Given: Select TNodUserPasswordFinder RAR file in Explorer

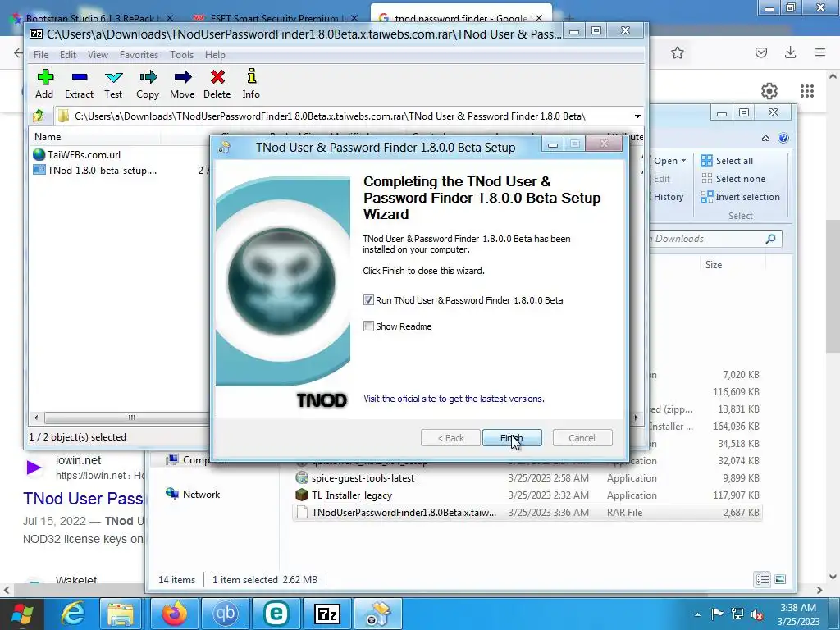Looking at the screenshot, I should (528, 512).
